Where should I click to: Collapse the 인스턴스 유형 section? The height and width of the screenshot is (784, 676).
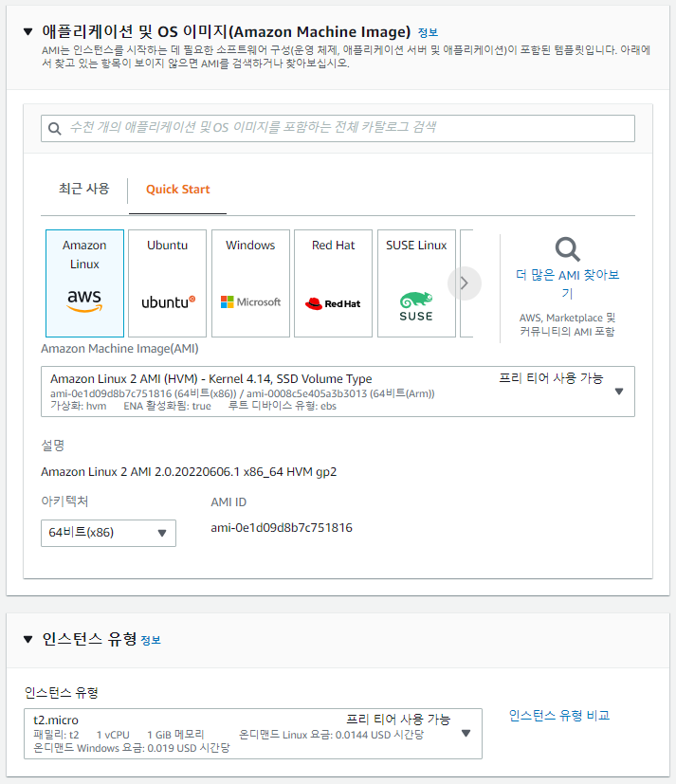pos(28,639)
